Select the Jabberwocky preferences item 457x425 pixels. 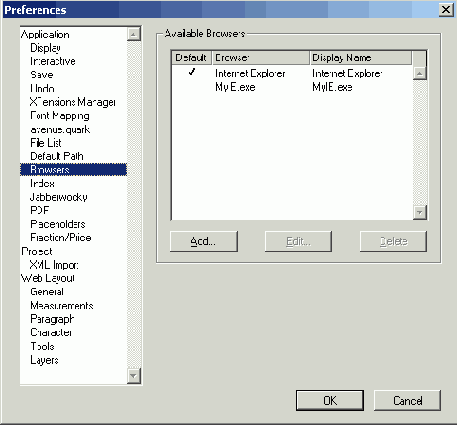pos(59,197)
